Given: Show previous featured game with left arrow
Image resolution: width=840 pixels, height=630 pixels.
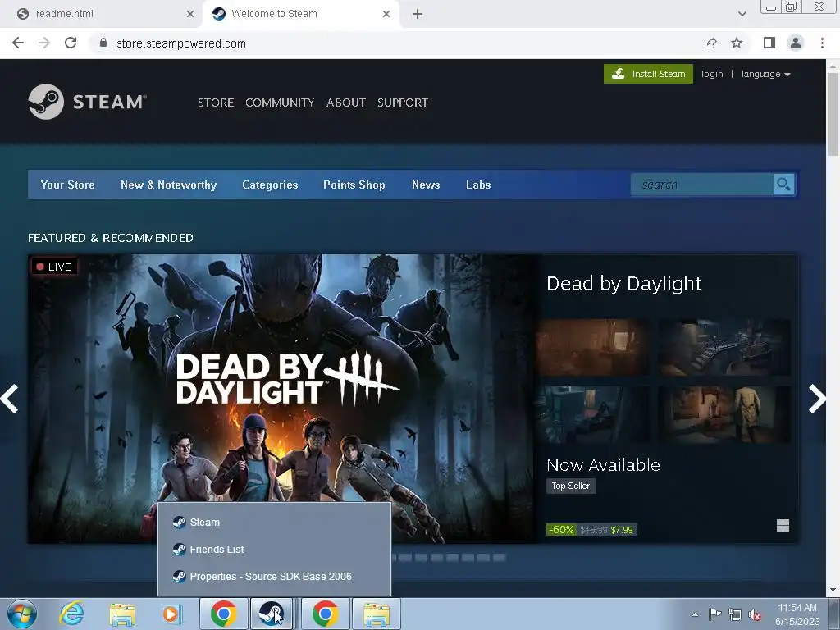Looking at the screenshot, I should (x=9, y=399).
